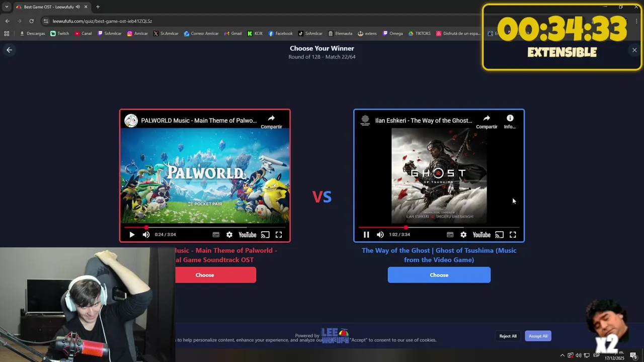The width and height of the screenshot is (644, 362).
Task: View site information icon in address bar
Action: [x=46, y=21]
